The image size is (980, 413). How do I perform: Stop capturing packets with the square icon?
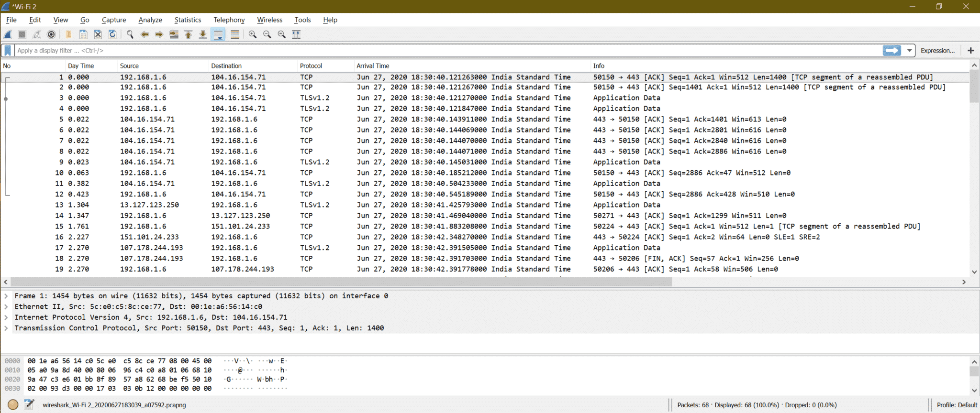click(22, 34)
